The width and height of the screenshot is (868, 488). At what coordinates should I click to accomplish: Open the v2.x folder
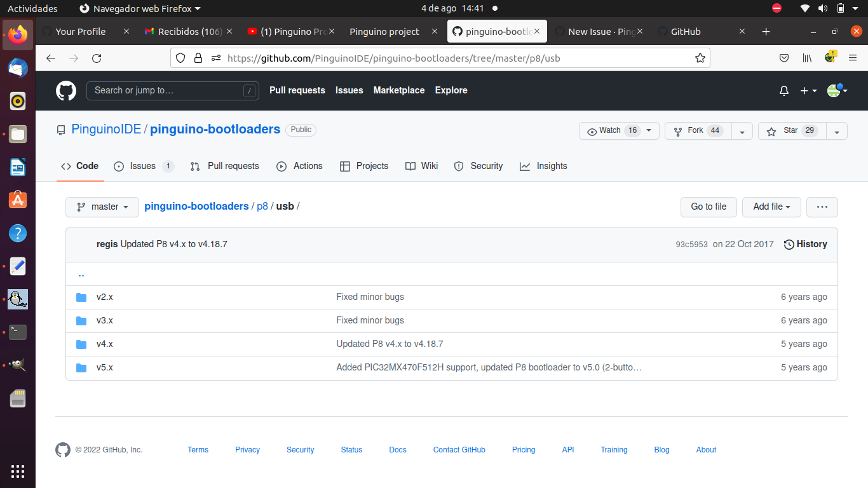105,297
